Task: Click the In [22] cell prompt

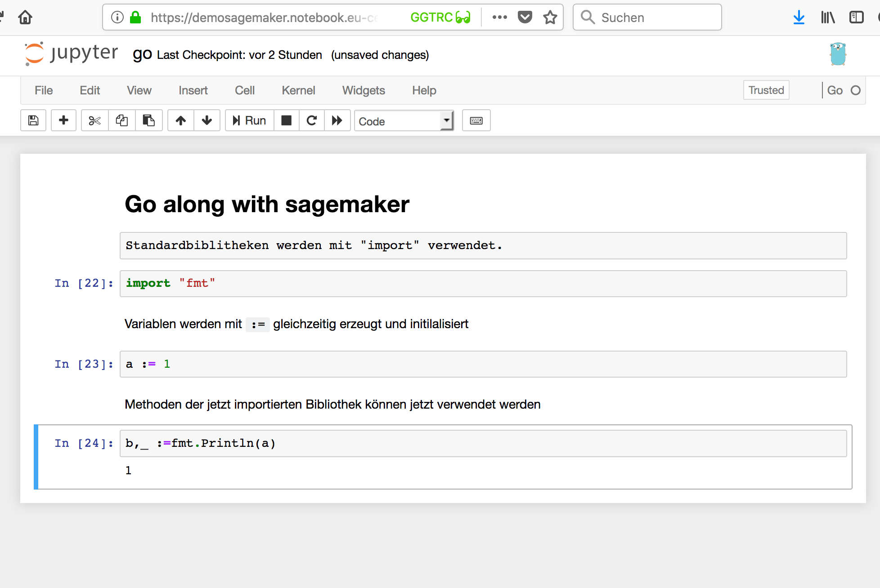Action: 84,283
